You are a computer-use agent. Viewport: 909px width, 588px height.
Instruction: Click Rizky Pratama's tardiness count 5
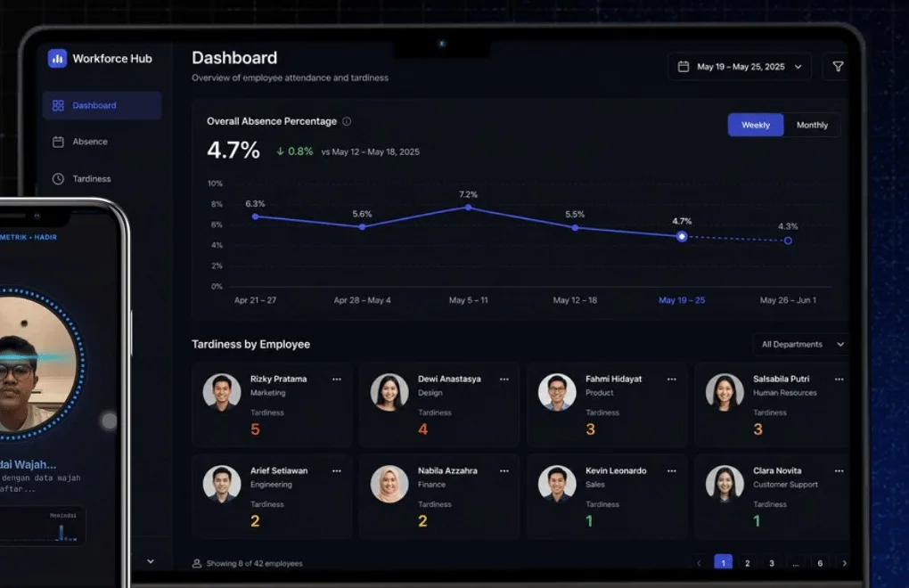[255, 429]
